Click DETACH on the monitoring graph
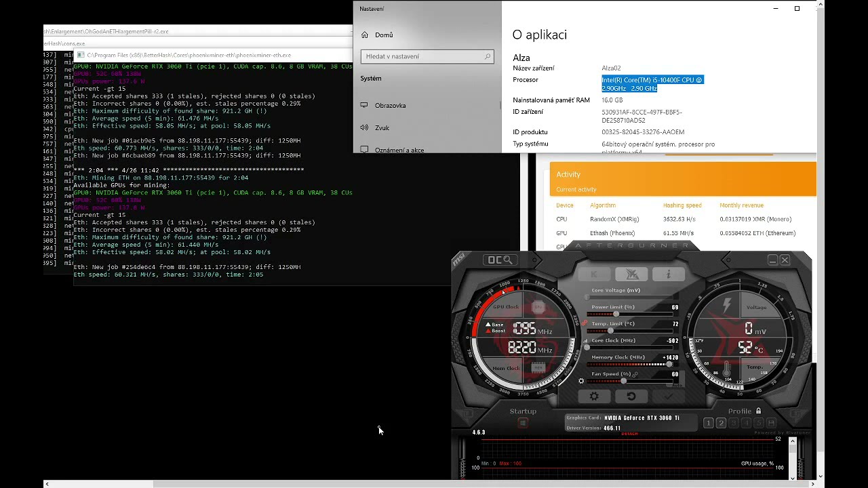Image resolution: width=868 pixels, height=488 pixels. [x=629, y=434]
